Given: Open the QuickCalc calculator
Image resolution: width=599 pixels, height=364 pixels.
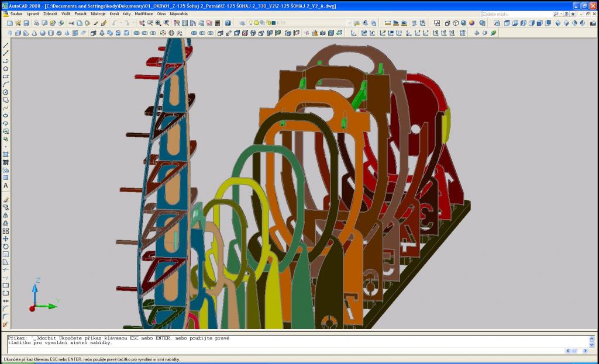Looking at the screenshot, I should [x=218, y=23].
